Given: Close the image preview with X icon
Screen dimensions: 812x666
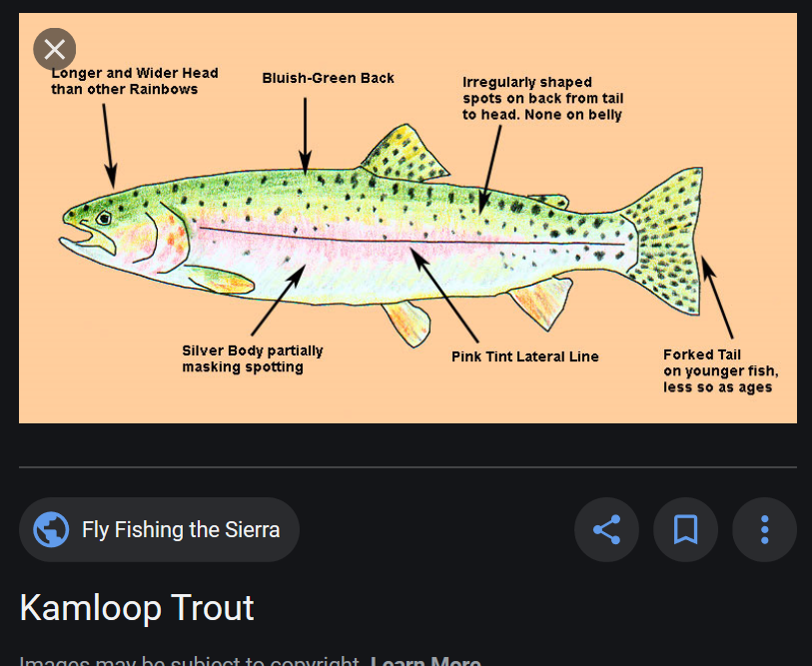Looking at the screenshot, I should [x=54, y=49].
